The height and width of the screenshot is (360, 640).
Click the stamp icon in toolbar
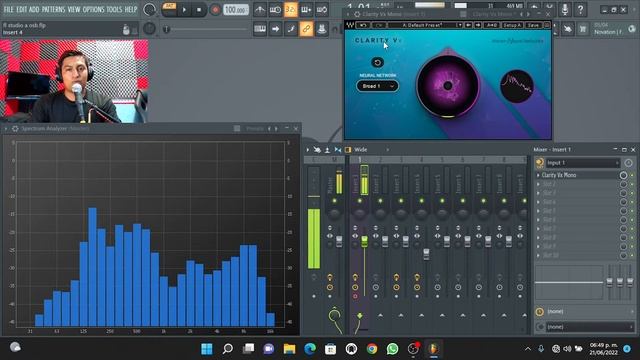[322, 29]
